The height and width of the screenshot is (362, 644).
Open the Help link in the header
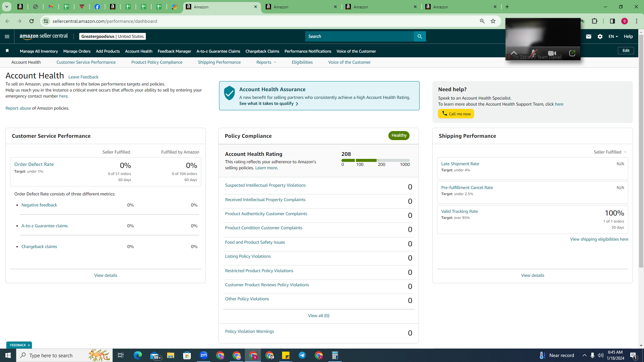(628, 37)
